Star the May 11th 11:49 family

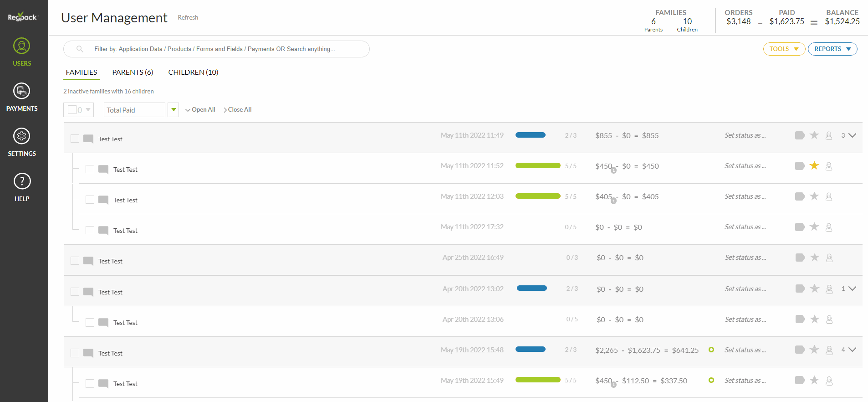814,135
